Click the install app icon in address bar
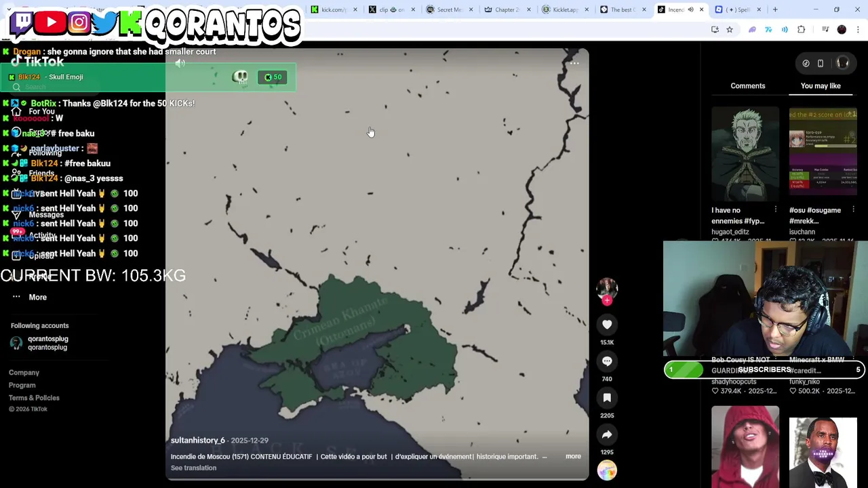The width and height of the screenshot is (868, 488). coord(715,30)
